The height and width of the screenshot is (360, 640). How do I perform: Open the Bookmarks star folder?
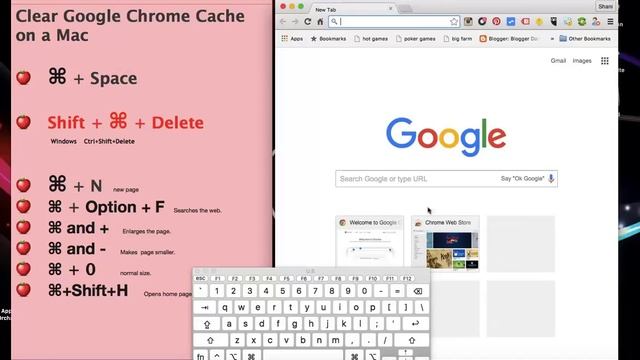328,39
